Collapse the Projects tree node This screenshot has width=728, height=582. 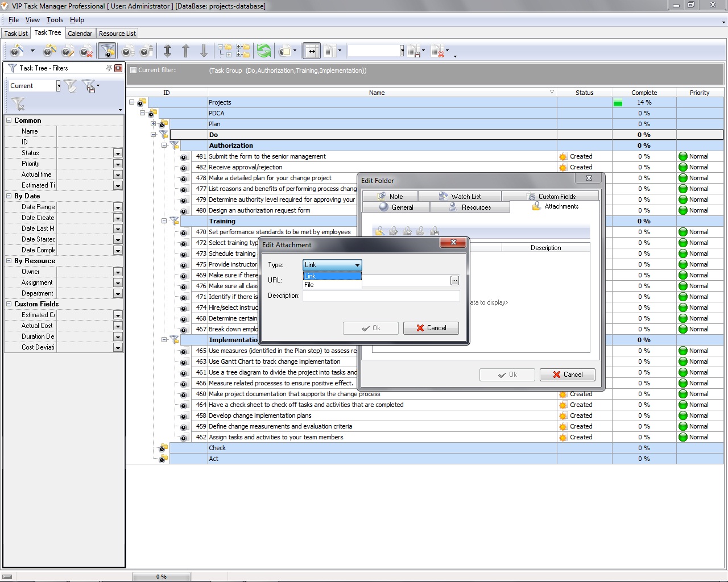[132, 102]
